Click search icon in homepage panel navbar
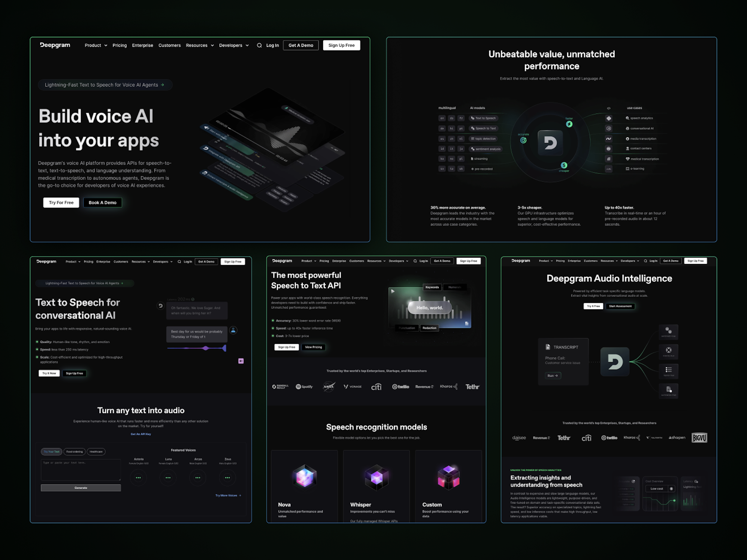This screenshot has height=560, width=747. [259, 46]
